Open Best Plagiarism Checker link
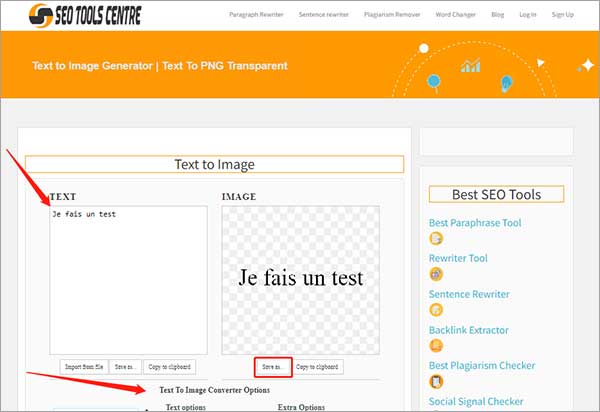This screenshot has width=600, height=412. pos(482,366)
